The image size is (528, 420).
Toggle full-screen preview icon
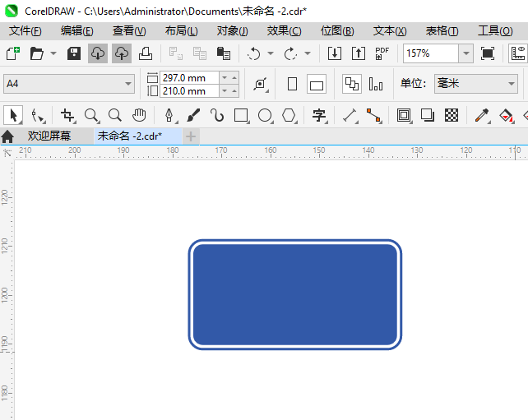click(487, 53)
